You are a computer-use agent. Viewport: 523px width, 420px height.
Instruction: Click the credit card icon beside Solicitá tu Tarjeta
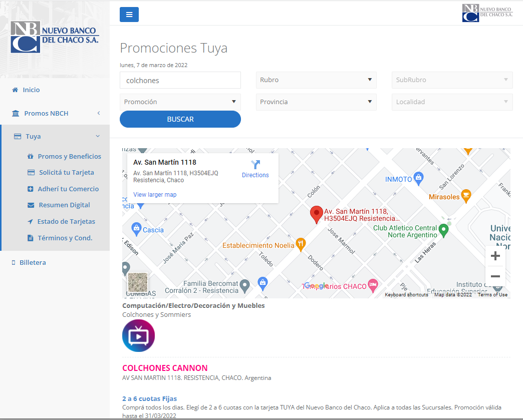pyautogui.click(x=31, y=172)
